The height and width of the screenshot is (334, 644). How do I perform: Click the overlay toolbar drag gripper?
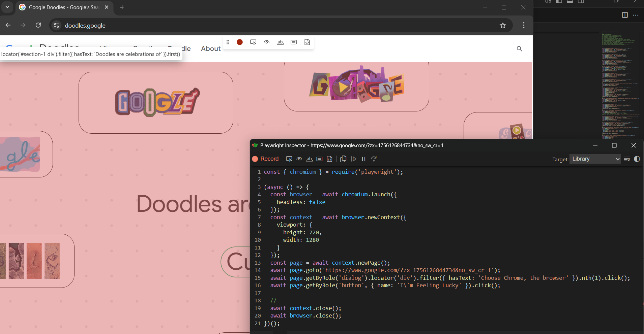(228, 42)
